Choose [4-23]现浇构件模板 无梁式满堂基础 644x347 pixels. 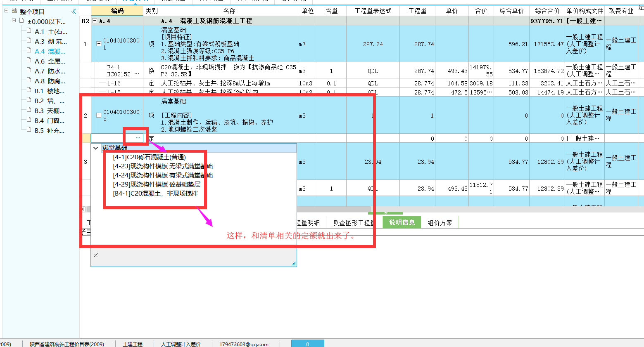[x=163, y=166]
